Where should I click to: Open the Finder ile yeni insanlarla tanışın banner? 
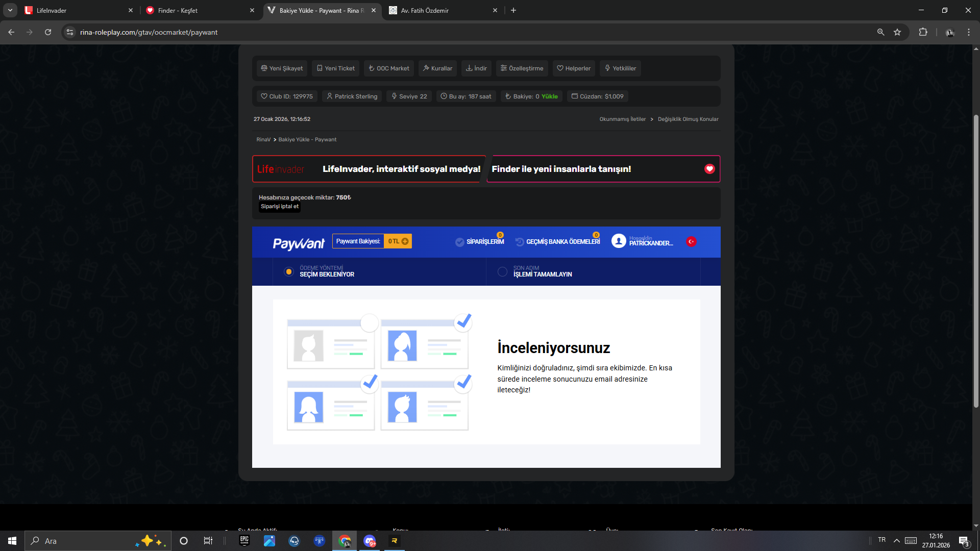click(x=603, y=169)
